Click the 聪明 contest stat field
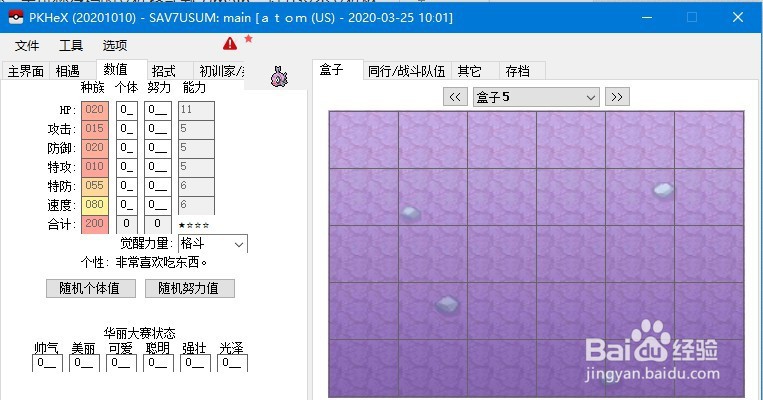 pos(158,363)
